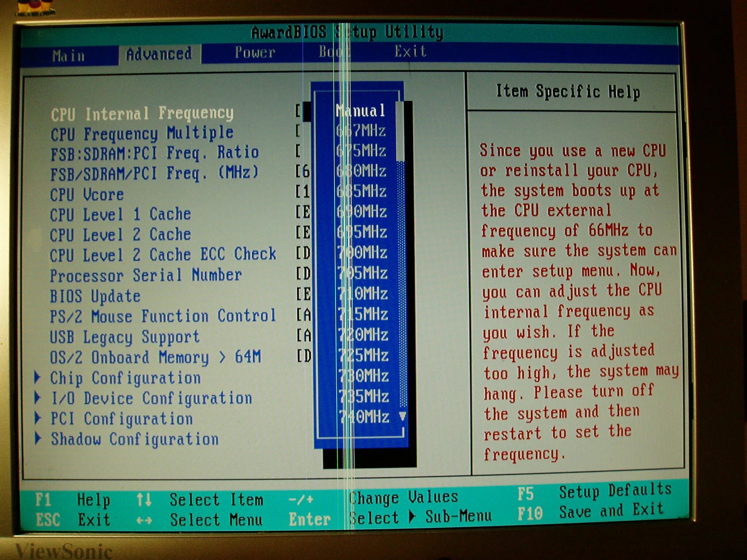Choose the 725MHz entry

(364, 355)
